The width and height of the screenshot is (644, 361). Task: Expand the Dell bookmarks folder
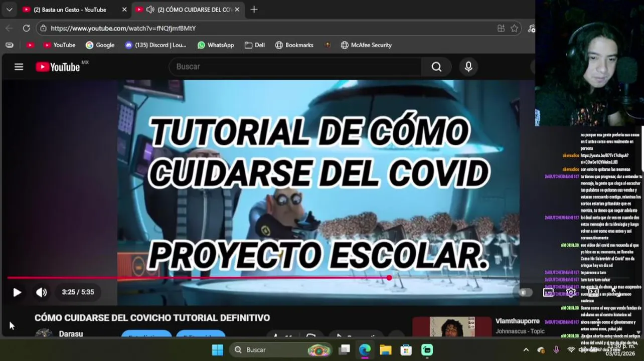coord(255,45)
